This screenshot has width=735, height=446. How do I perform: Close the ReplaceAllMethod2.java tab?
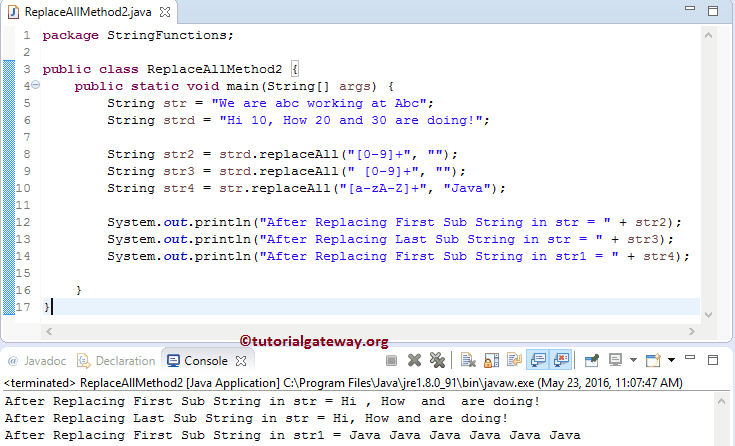165,12
